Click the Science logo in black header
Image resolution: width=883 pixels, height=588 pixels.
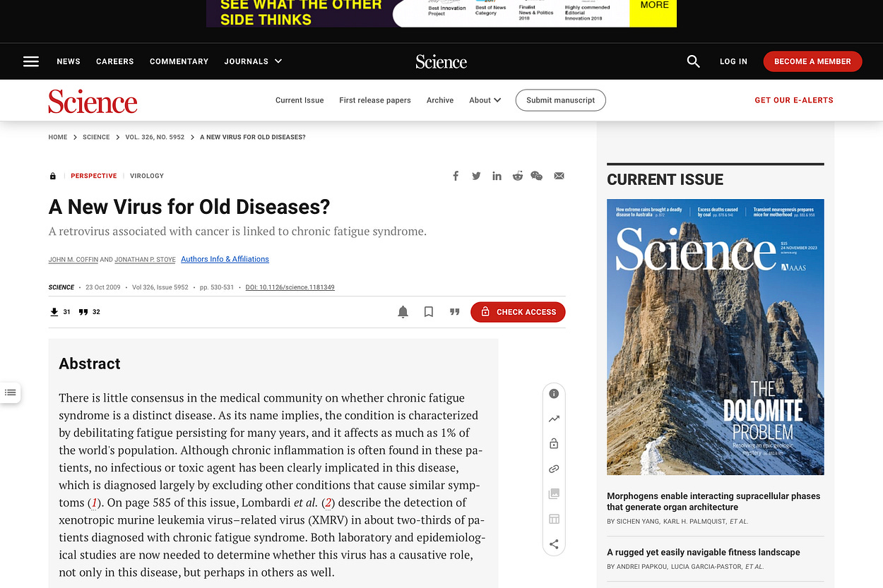(x=441, y=61)
